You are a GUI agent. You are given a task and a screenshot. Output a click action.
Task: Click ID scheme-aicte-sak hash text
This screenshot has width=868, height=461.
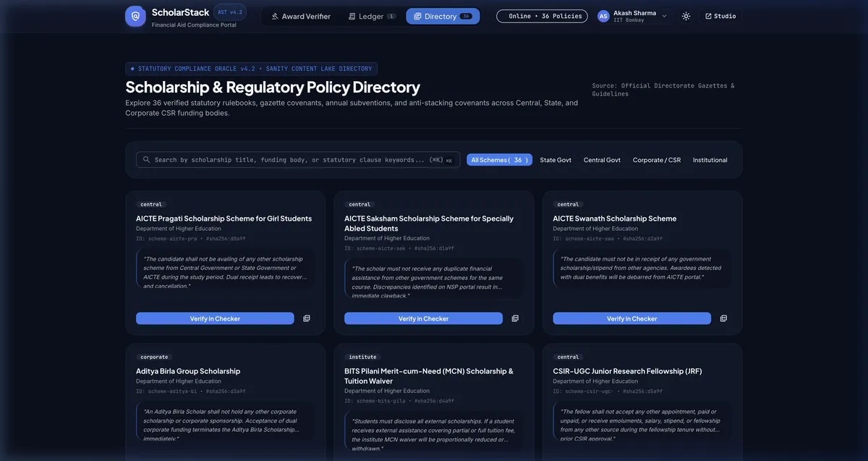[x=399, y=248]
